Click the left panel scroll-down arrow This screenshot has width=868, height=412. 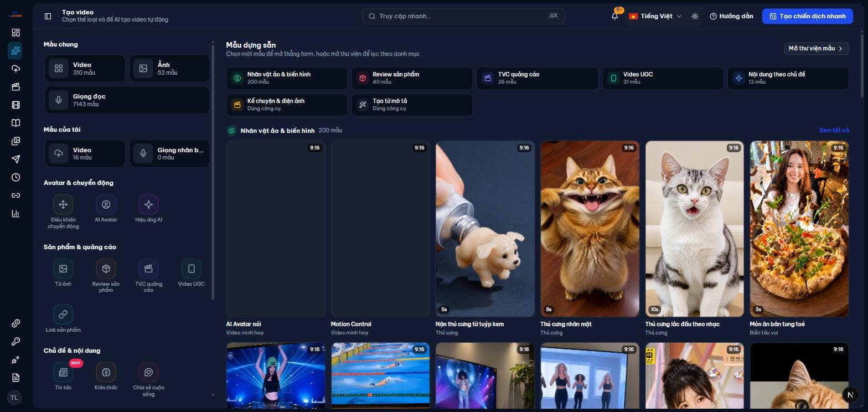pyautogui.click(x=213, y=395)
